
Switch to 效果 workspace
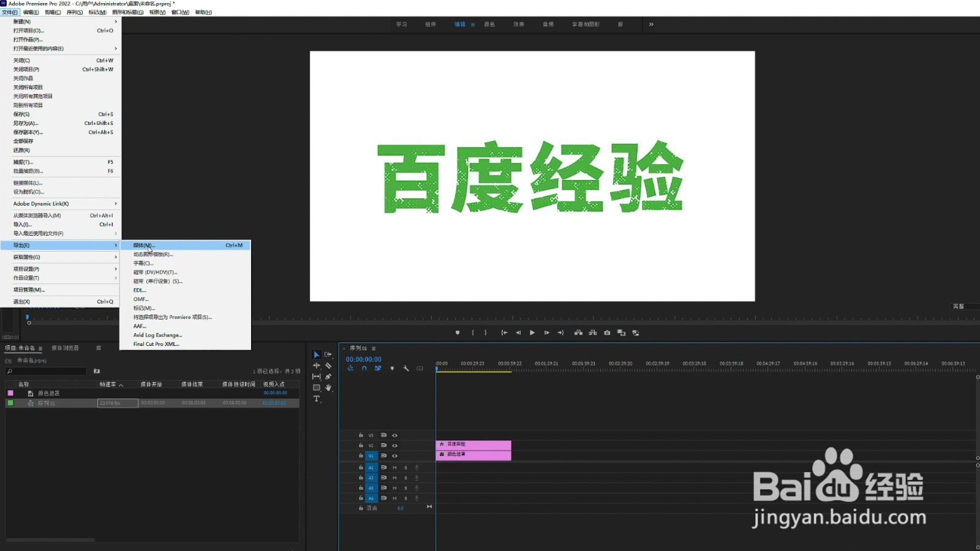pos(519,24)
